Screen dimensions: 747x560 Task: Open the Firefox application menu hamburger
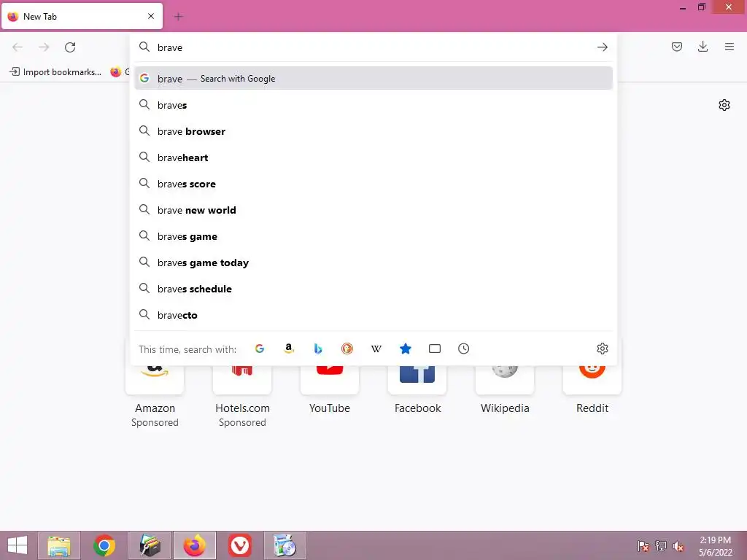click(729, 47)
